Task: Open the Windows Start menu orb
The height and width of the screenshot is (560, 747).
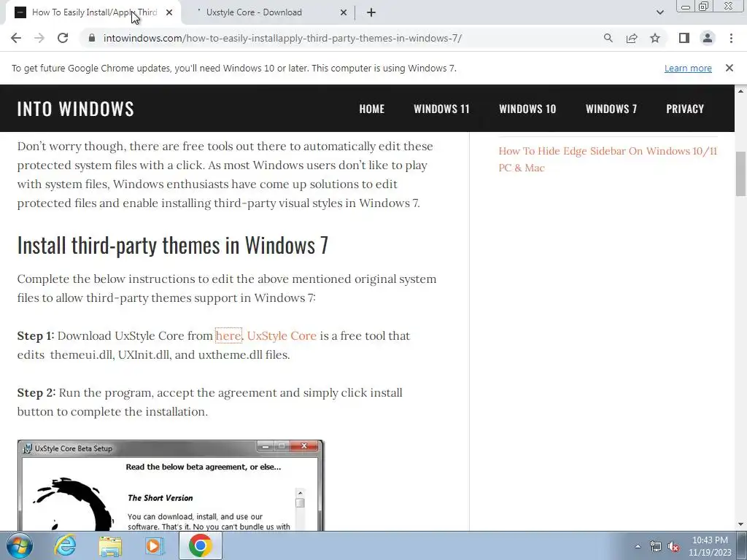Action: [19, 545]
